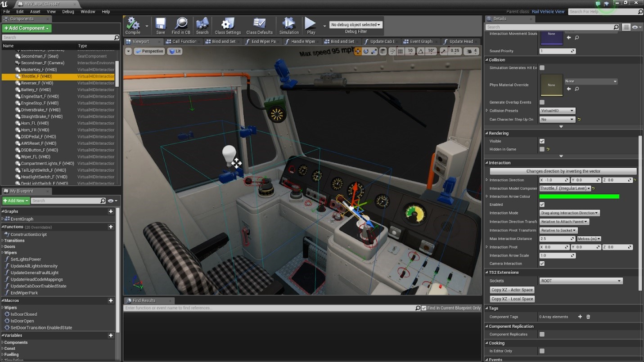Viewport: 644px width, 362px height.
Task: Open the Window menu
Action: click(88, 12)
